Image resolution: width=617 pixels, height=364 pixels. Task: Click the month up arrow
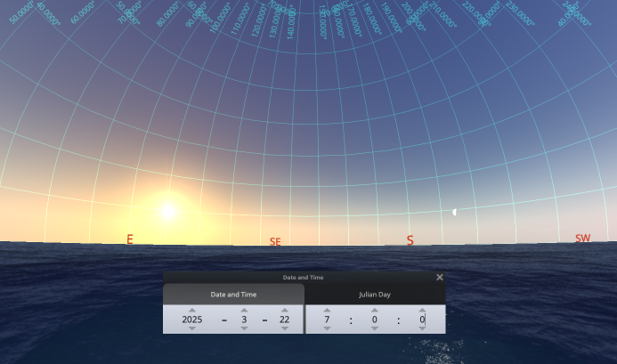click(x=244, y=310)
